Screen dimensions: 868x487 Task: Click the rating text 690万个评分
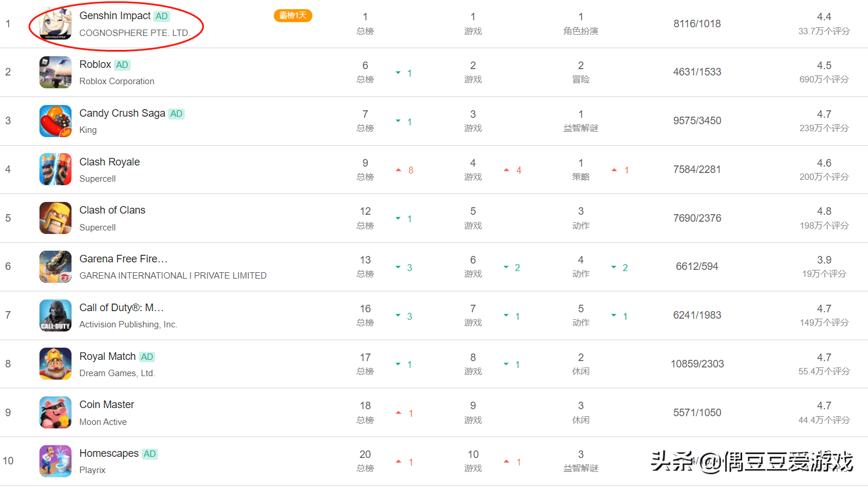[x=824, y=80]
